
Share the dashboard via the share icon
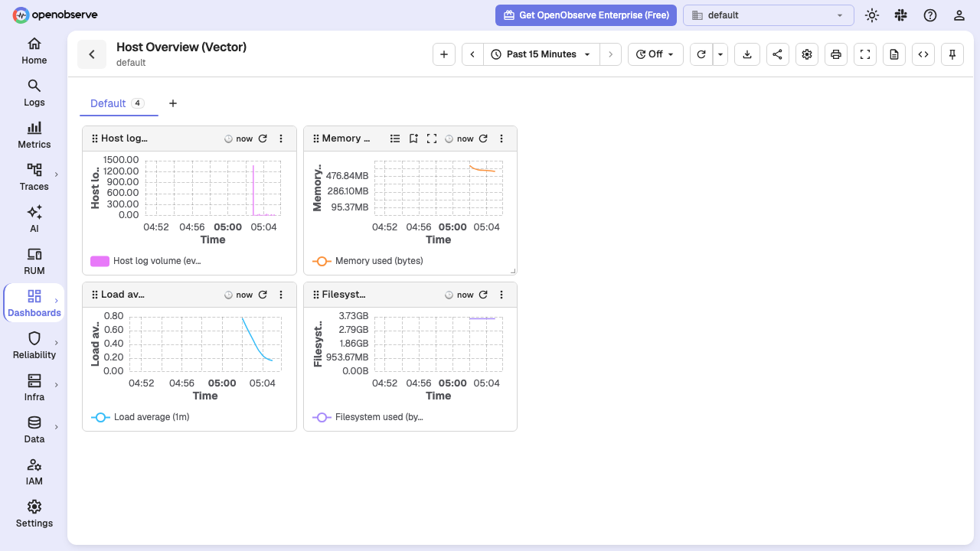pos(777,54)
